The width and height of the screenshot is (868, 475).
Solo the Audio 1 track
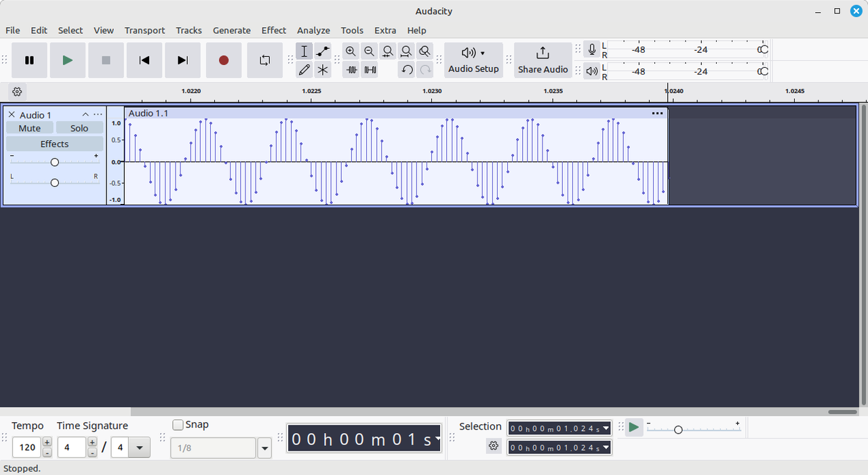point(79,128)
